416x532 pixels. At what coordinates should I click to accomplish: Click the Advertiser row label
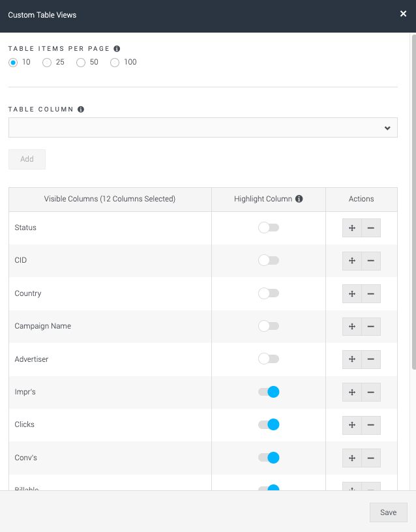point(31,359)
